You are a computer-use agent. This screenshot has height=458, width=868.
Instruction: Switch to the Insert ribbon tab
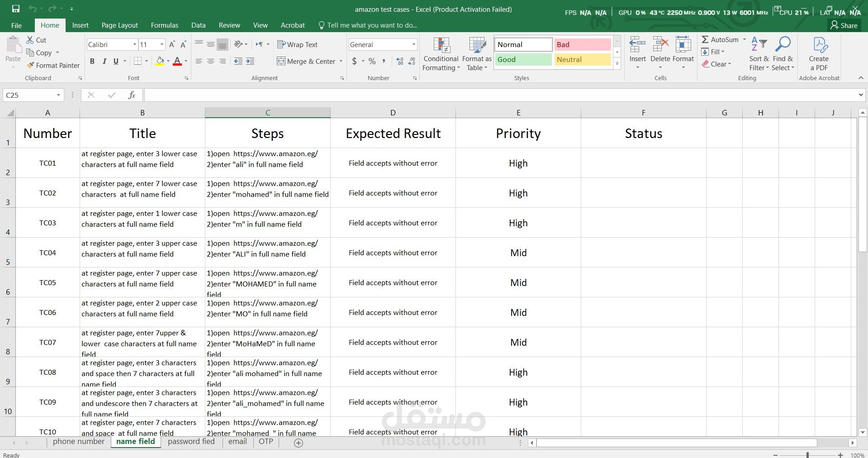80,25
